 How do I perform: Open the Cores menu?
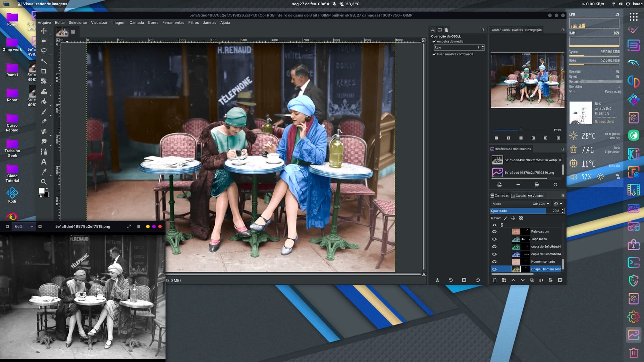tap(153, 23)
